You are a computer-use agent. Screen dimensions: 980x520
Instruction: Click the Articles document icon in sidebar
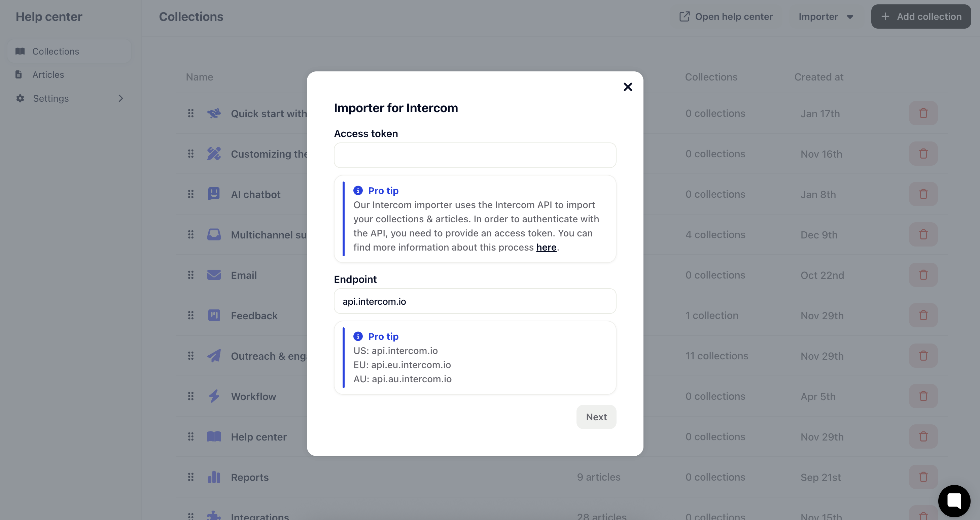pos(18,75)
